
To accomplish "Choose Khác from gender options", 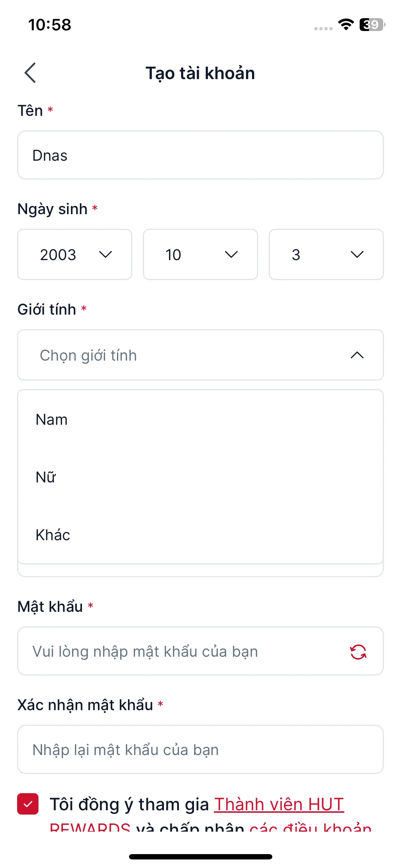I will pyautogui.click(x=53, y=535).
